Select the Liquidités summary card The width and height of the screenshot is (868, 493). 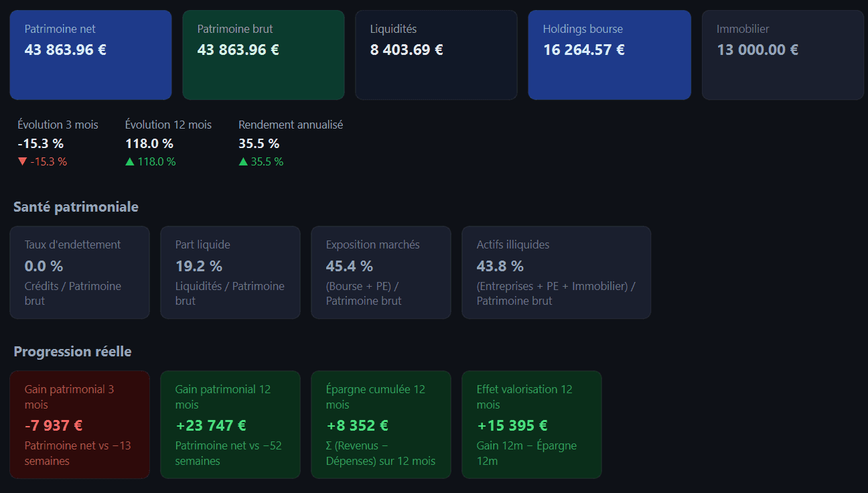[436, 55]
